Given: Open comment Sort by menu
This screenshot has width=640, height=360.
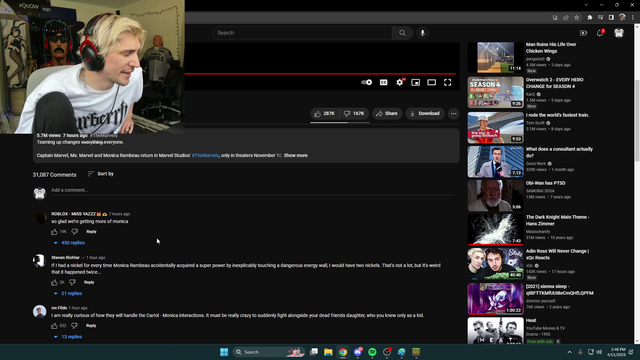Looking at the screenshot, I should pos(101,174).
